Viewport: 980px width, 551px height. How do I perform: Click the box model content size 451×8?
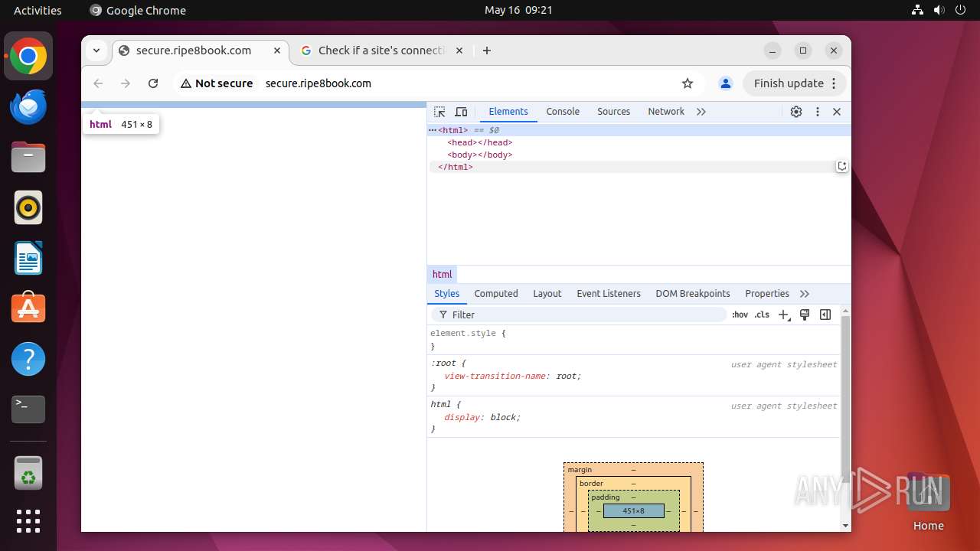[x=633, y=511]
